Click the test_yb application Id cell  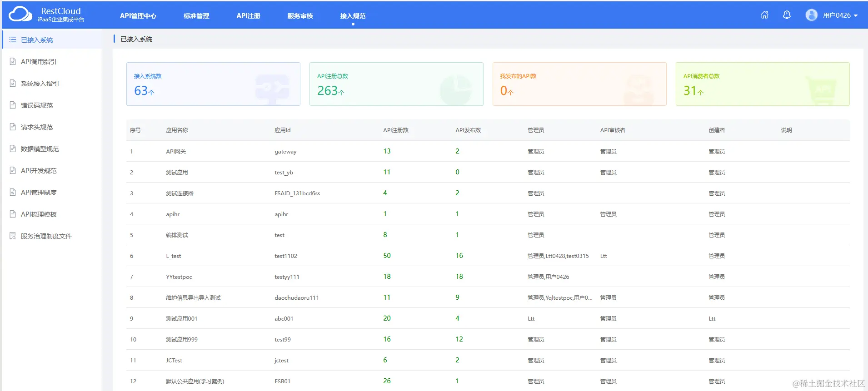[x=284, y=173]
